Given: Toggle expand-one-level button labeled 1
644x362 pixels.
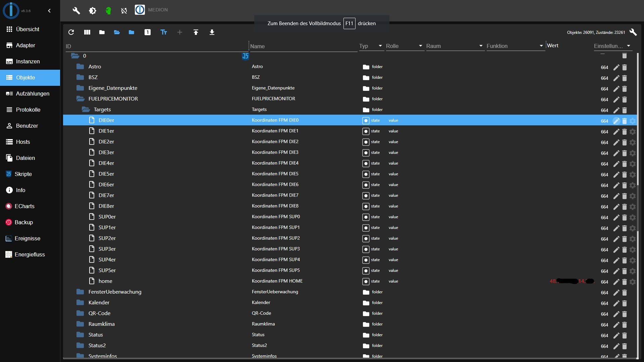Looking at the screenshot, I should tap(148, 32).
